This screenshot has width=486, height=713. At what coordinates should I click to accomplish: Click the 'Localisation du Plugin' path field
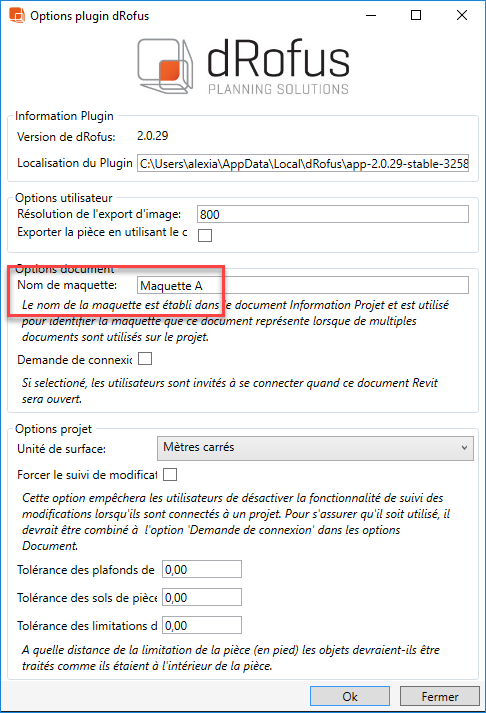(303, 164)
